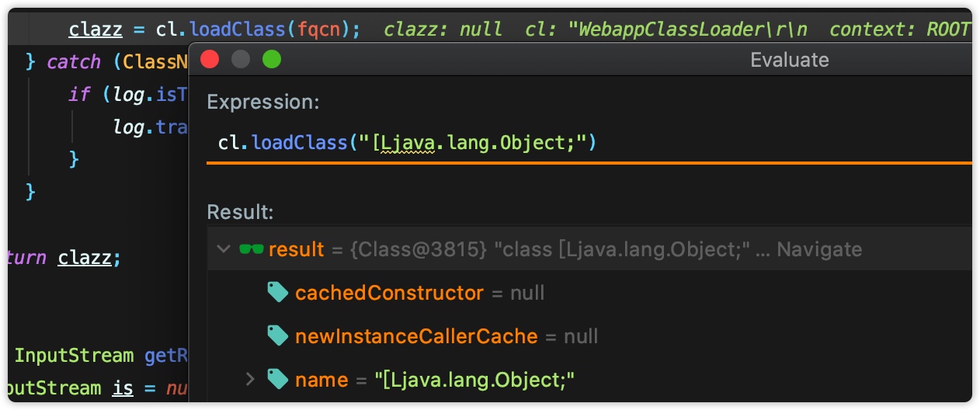This screenshot has height=410, width=980.
Task: Select the cachedConstructor = null row
Action: pyautogui.click(x=590, y=292)
